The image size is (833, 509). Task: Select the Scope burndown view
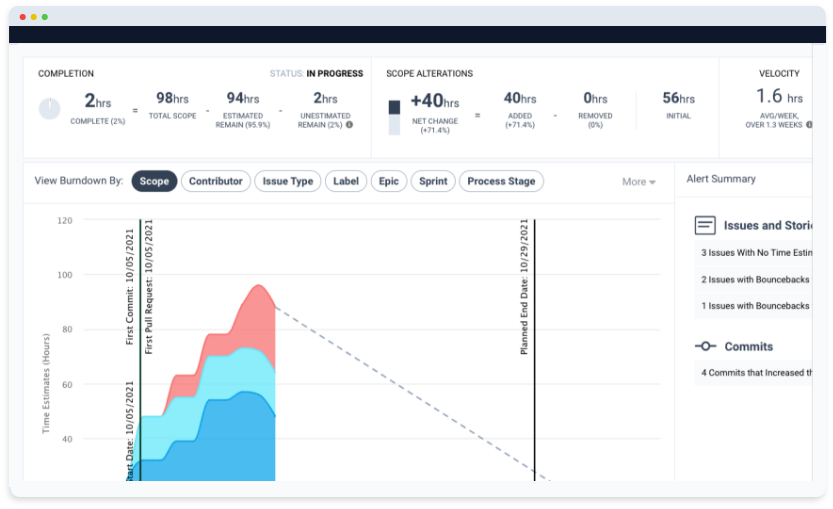154,181
